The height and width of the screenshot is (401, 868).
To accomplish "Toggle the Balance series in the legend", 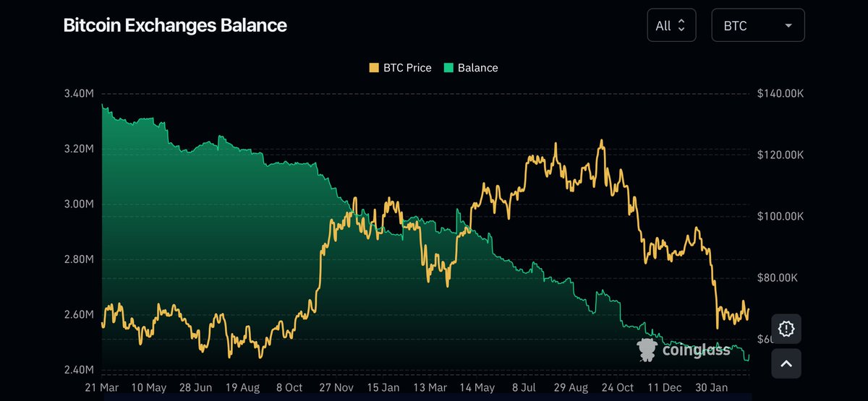I will coord(471,68).
